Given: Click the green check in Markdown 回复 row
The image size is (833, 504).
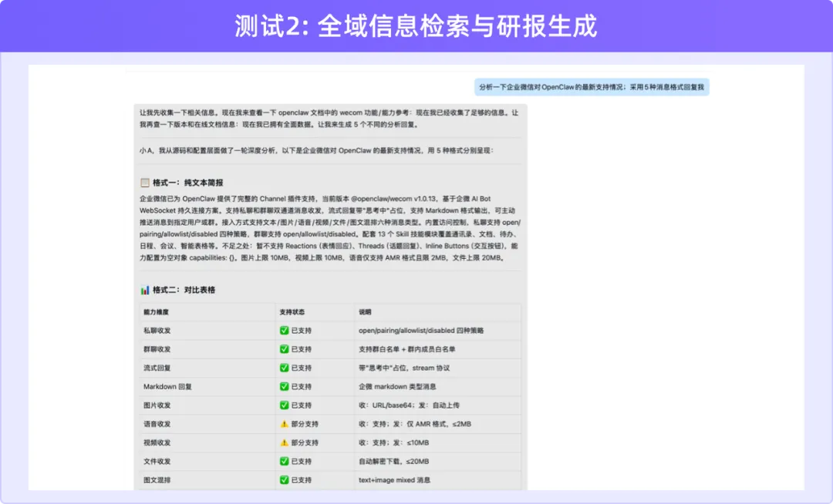Looking at the screenshot, I should (284, 386).
